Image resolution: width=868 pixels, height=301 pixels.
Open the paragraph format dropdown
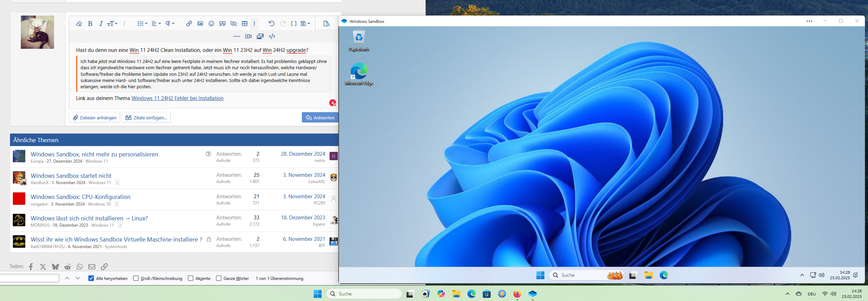pos(170,24)
